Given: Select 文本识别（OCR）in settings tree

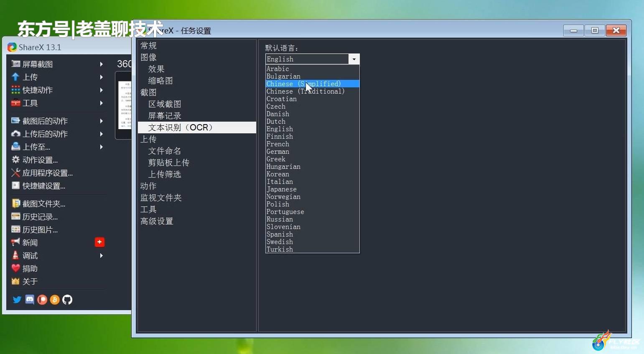Looking at the screenshot, I should pyautogui.click(x=197, y=127).
